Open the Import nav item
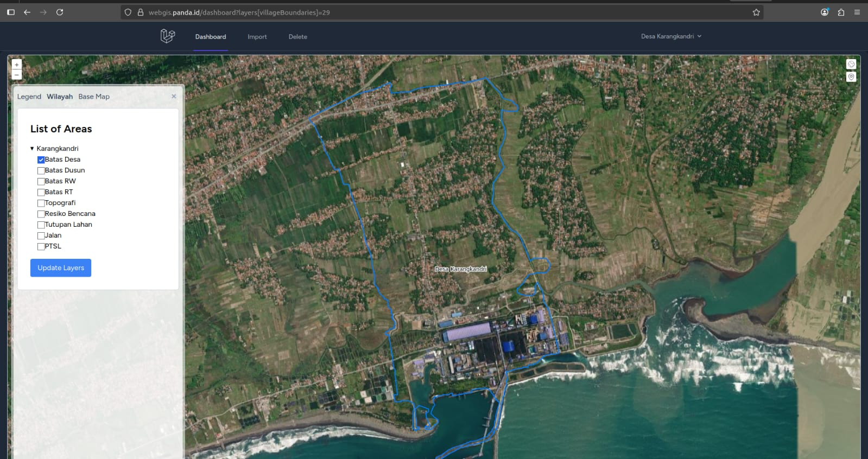Image resolution: width=868 pixels, height=459 pixels. tap(257, 36)
